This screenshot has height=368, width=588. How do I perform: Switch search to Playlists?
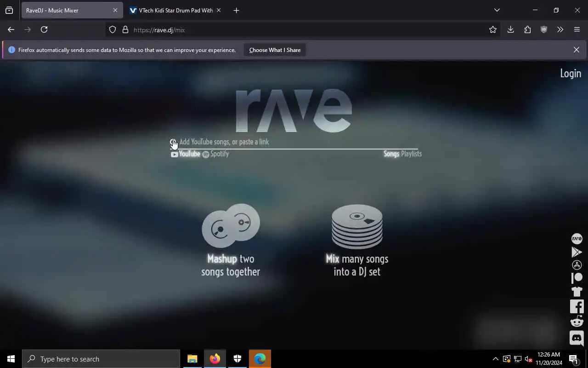[411, 154]
